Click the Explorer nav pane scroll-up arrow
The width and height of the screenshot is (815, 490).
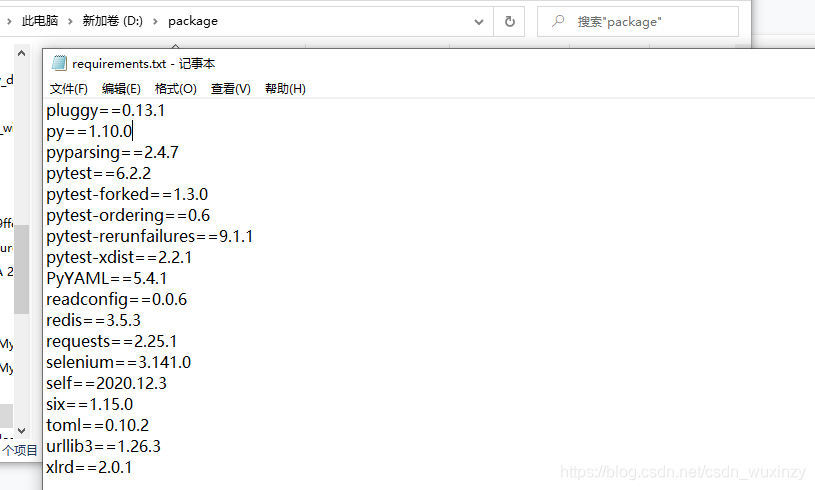[x=21, y=53]
